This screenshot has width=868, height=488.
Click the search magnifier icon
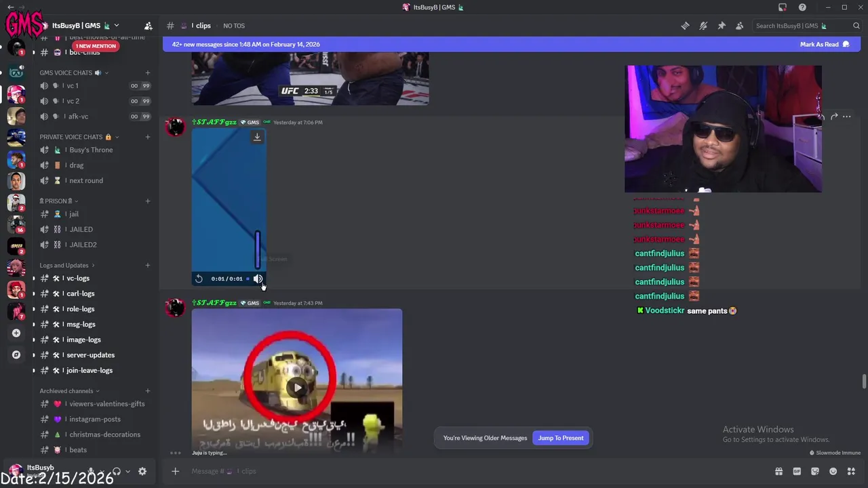(856, 26)
